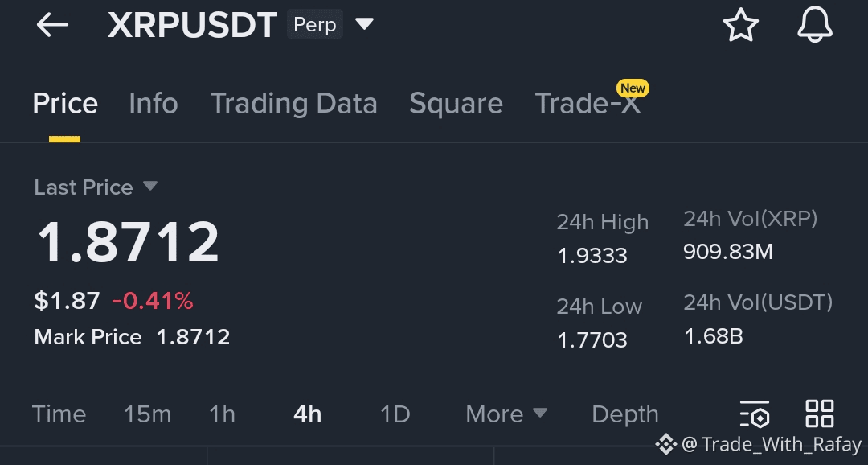Image resolution: width=868 pixels, height=465 pixels.
Task: Open price alert bell icon
Action: pyautogui.click(x=814, y=25)
